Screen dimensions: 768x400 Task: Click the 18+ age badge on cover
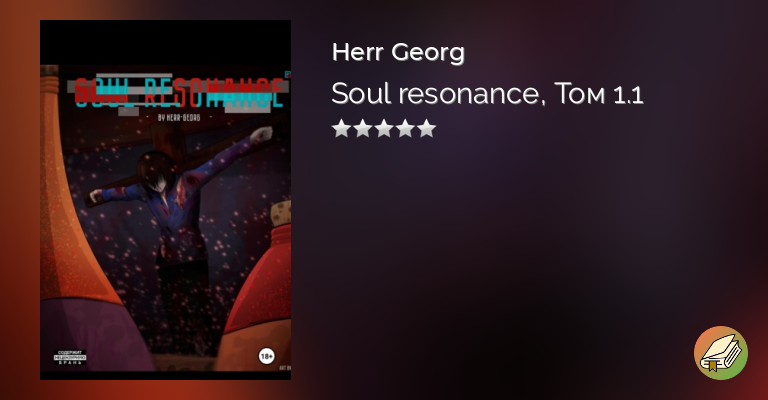[x=266, y=356]
